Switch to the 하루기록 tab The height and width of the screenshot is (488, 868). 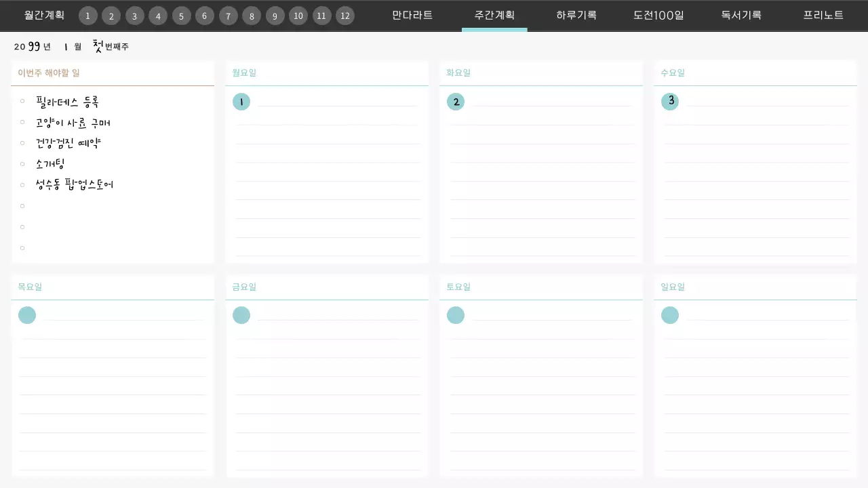click(x=576, y=15)
